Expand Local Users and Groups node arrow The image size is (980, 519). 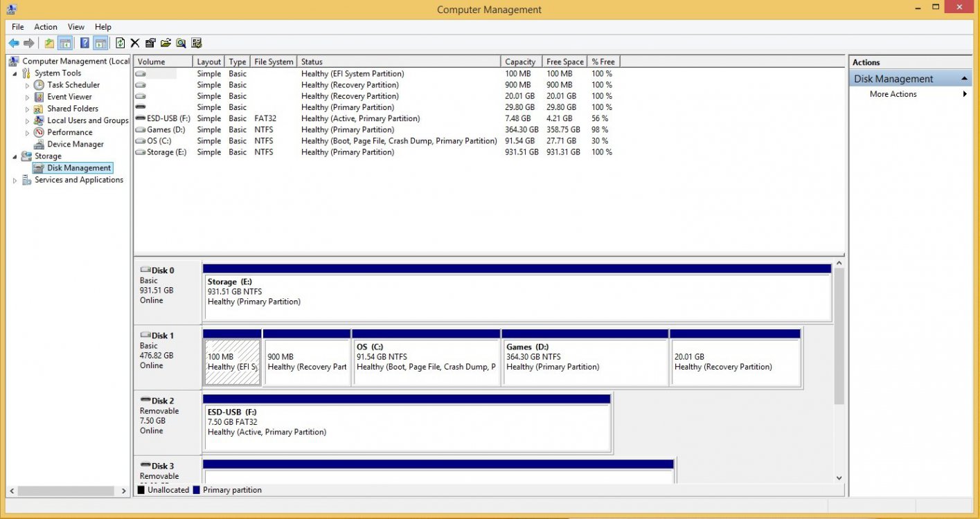[x=28, y=120]
